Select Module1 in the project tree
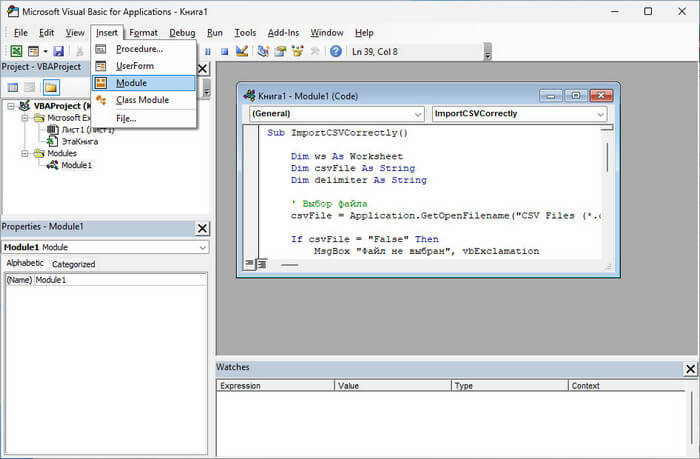 click(x=76, y=165)
